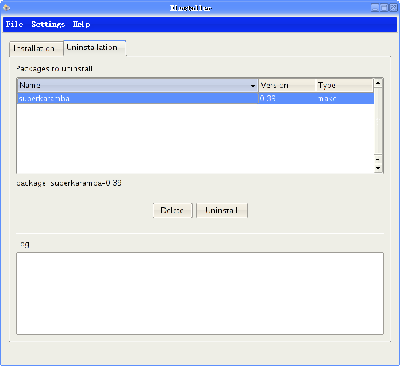
Task: Select the Uninstallation tab
Action: 95,48
